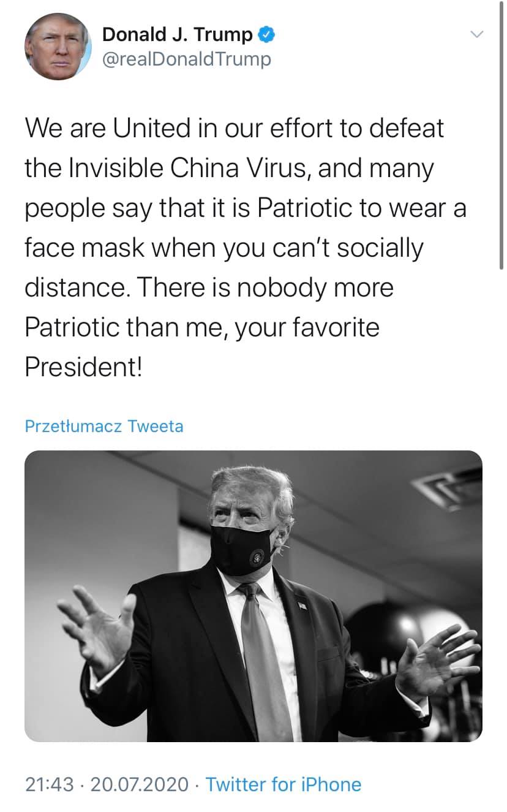Open the round profile avatar picture
The image size is (507, 812).
click(58, 47)
